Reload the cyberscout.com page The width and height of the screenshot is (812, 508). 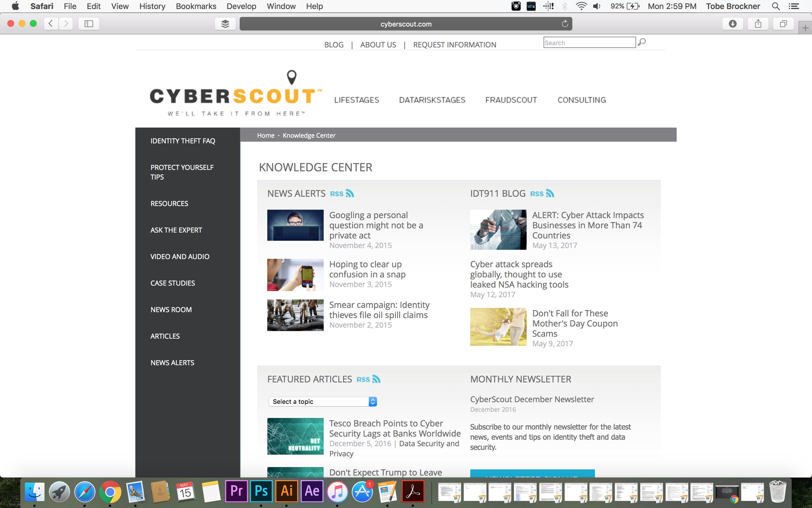click(565, 23)
